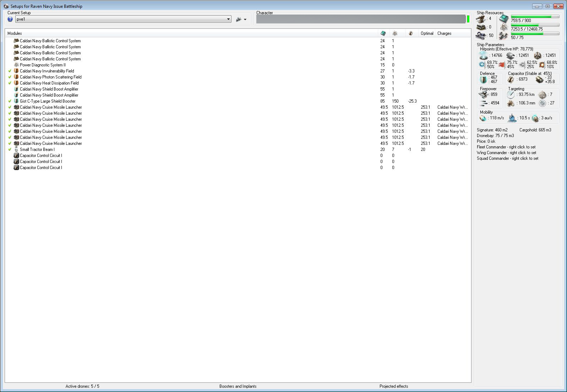Image resolution: width=567 pixels, height=392 pixels.
Task: Click the powergrid icon beside 7253.5 / 12468.75
Action: coord(504,27)
